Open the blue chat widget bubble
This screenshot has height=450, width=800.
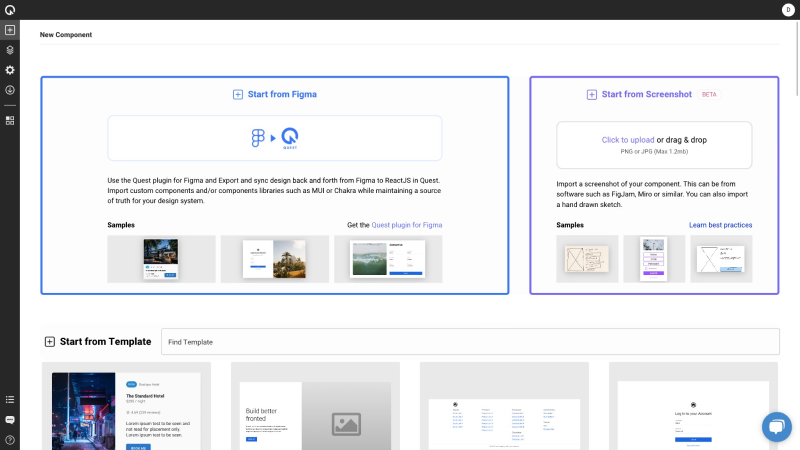[776, 426]
